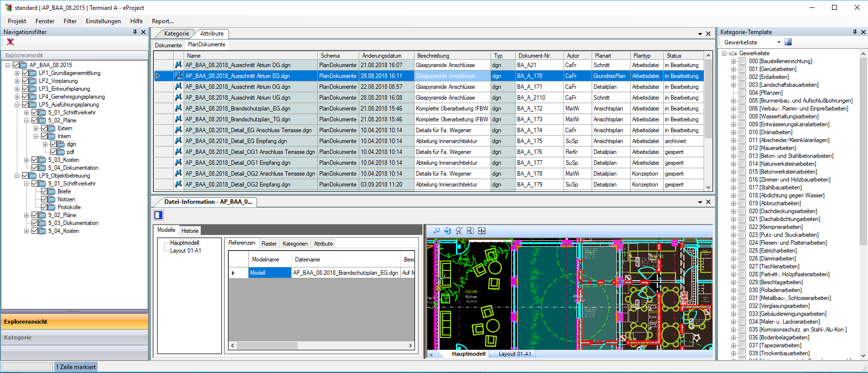The width and height of the screenshot is (868, 373).
Task: Open the Datei-Information panel options arrow
Action: [x=700, y=202]
